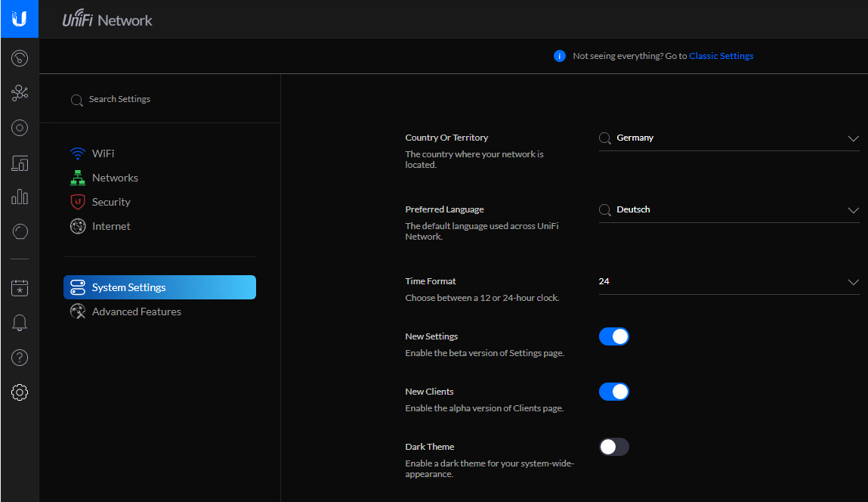Click the 'New Settings' label text
The image size is (868, 502).
(431, 336)
